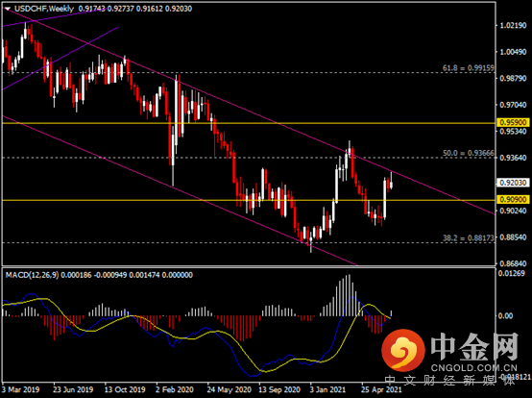Click the 25 Apr 2021 date marker

click(381, 389)
